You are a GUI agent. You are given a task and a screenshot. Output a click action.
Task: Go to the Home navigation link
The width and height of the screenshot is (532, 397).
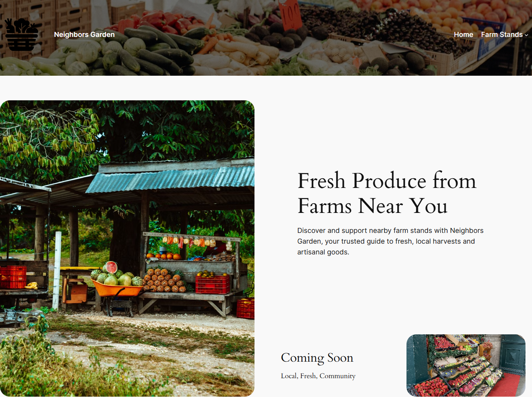pyautogui.click(x=463, y=35)
